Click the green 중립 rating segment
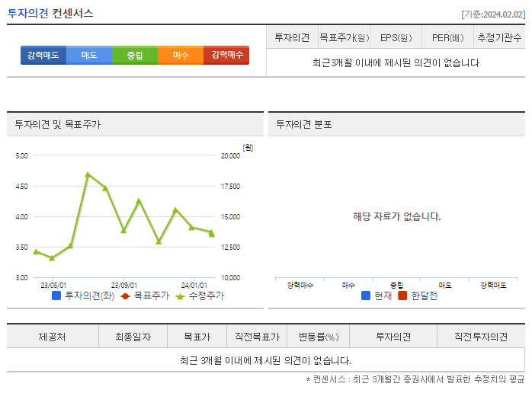Screen dimensions: 532x393 click(x=135, y=56)
